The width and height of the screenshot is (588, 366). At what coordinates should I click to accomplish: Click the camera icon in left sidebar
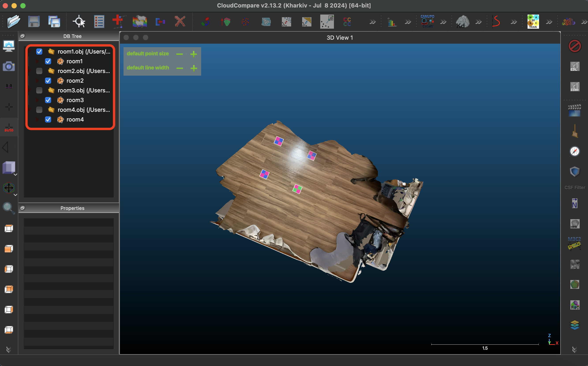tap(9, 66)
